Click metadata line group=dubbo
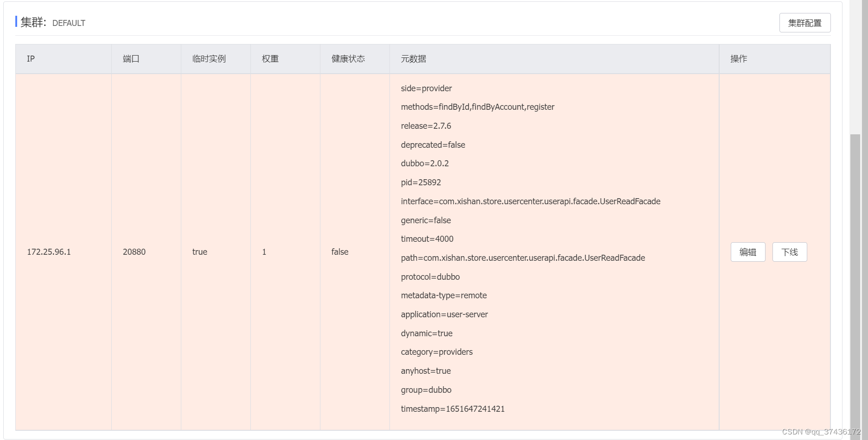Screen dimensions: 868x440 [426, 390]
